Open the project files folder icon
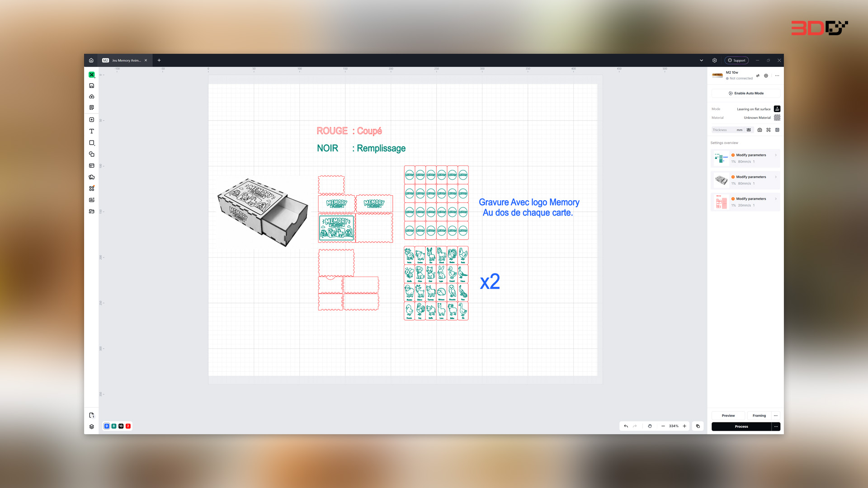Image resolution: width=868 pixels, height=488 pixels. [x=92, y=211]
